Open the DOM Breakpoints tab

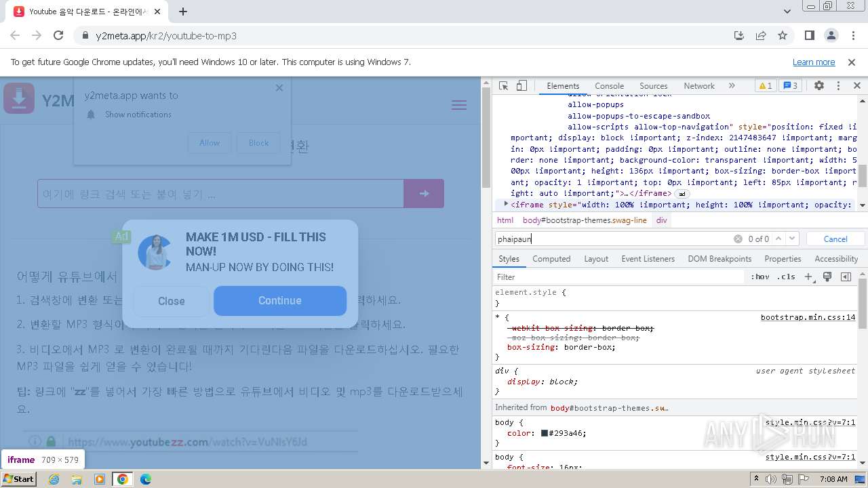click(719, 259)
